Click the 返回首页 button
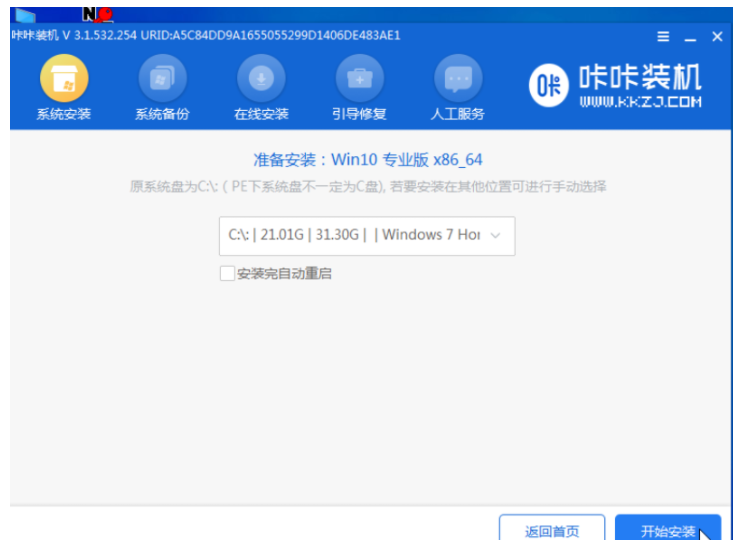Viewport: 742px width, 546px height. (552, 528)
